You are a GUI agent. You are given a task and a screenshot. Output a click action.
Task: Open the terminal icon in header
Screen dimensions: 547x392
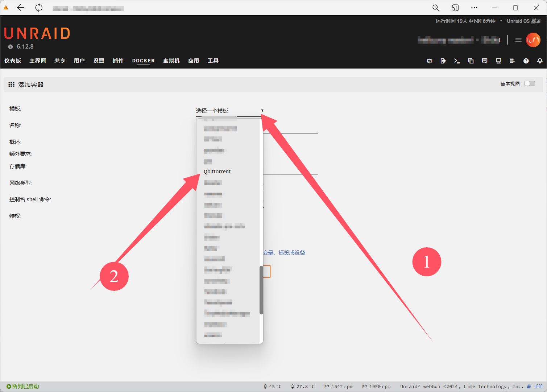(457, 61)
